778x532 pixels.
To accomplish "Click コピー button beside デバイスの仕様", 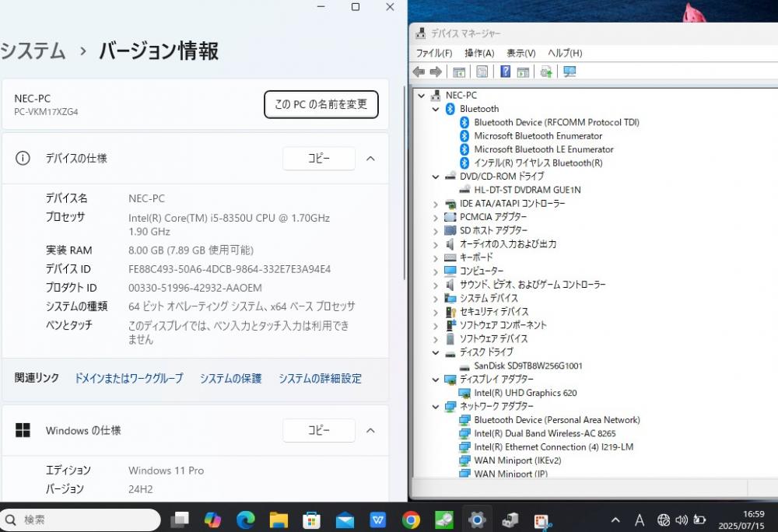I will pos(319,158).
